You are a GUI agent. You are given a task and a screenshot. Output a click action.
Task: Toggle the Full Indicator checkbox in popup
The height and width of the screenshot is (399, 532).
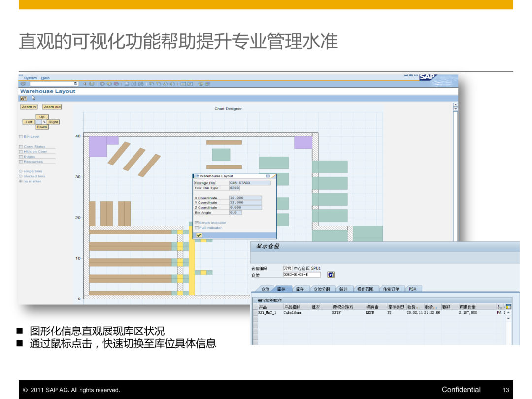(x=197, y=228)
